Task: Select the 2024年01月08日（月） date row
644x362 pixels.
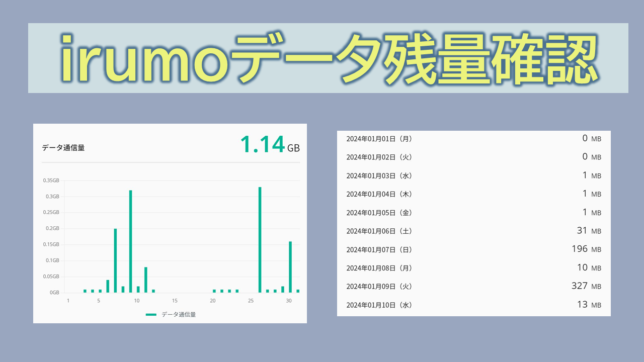Action: point(474,268)
